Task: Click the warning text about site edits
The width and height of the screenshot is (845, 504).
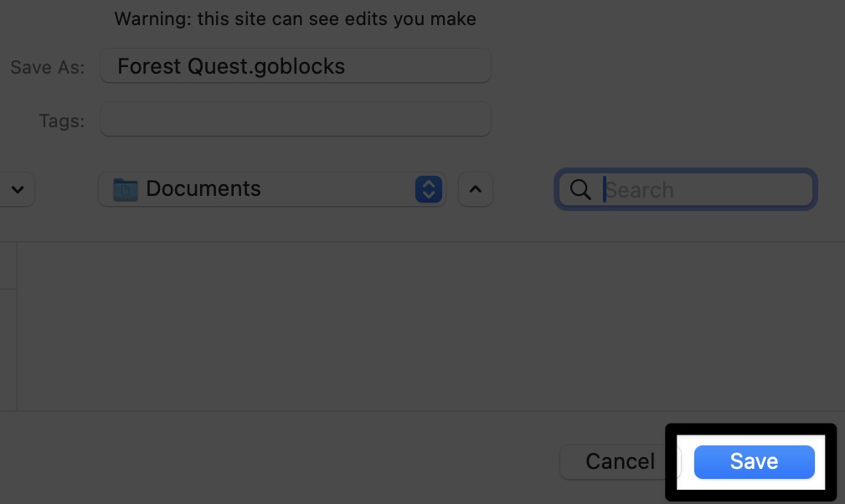Action: (295, 18)
